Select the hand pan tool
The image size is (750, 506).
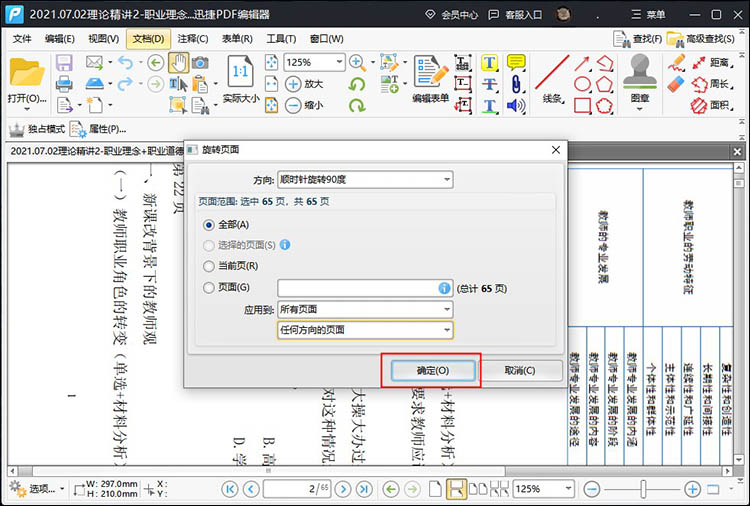click(178, 63)
